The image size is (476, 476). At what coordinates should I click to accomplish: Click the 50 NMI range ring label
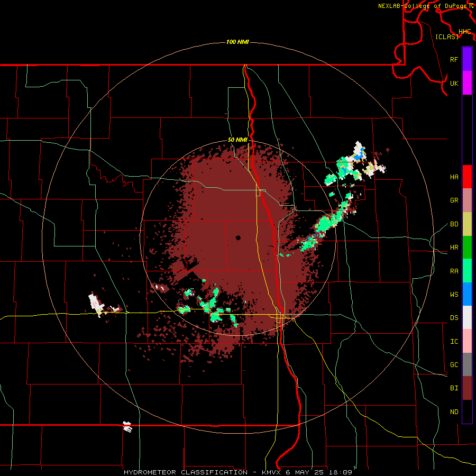coord(237,140)
